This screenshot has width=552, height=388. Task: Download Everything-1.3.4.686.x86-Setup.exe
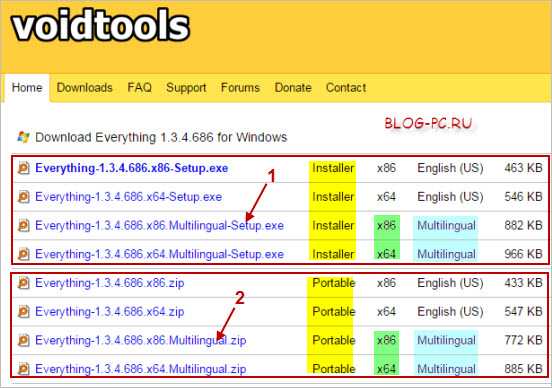tap(132, 168)
